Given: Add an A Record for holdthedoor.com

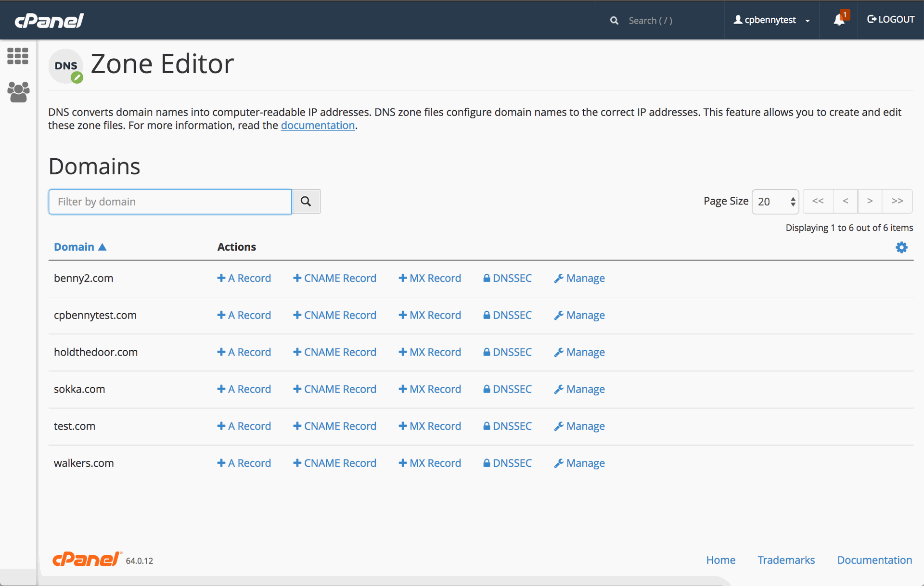Looking at the screenshot, I should 244,352.
